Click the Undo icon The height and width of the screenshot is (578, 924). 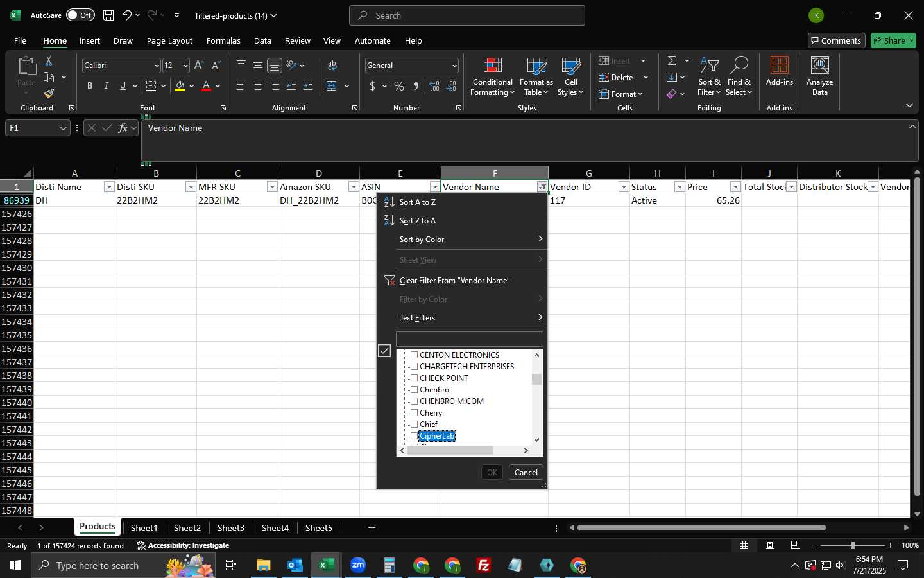click(x=127, y=15)
